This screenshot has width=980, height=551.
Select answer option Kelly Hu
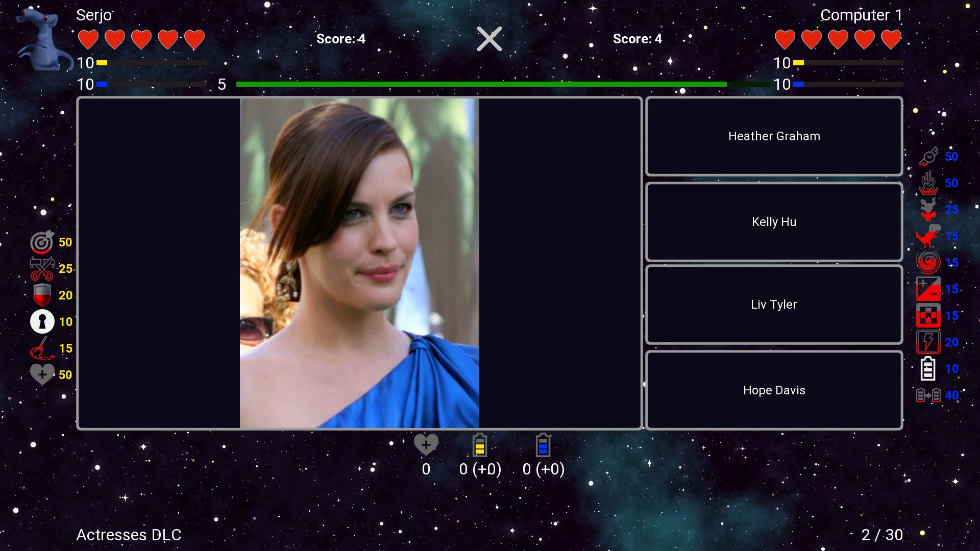(x=773, y=221)
